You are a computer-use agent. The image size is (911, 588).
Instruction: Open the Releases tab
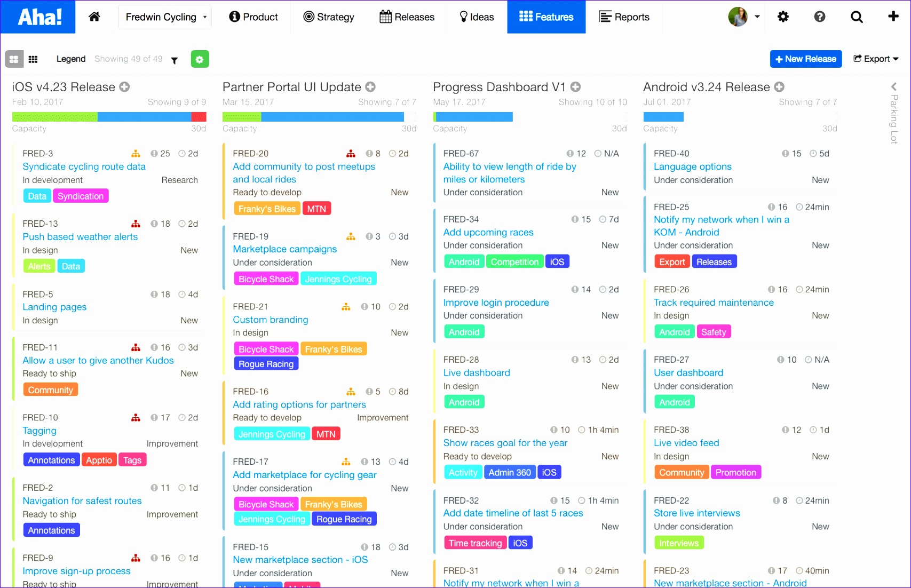point(407,17)
